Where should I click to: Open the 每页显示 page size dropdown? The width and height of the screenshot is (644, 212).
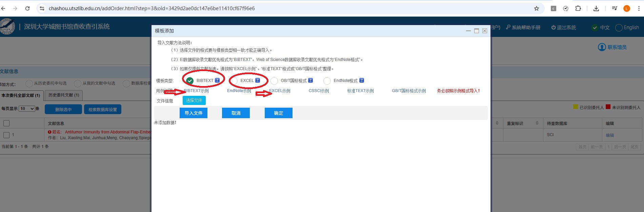pyautogui.click(x=27, y=109)
